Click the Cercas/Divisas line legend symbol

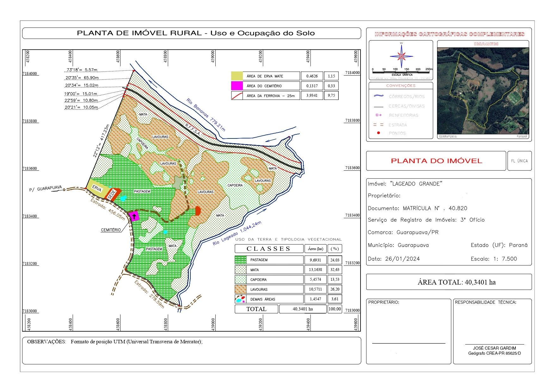379,106
